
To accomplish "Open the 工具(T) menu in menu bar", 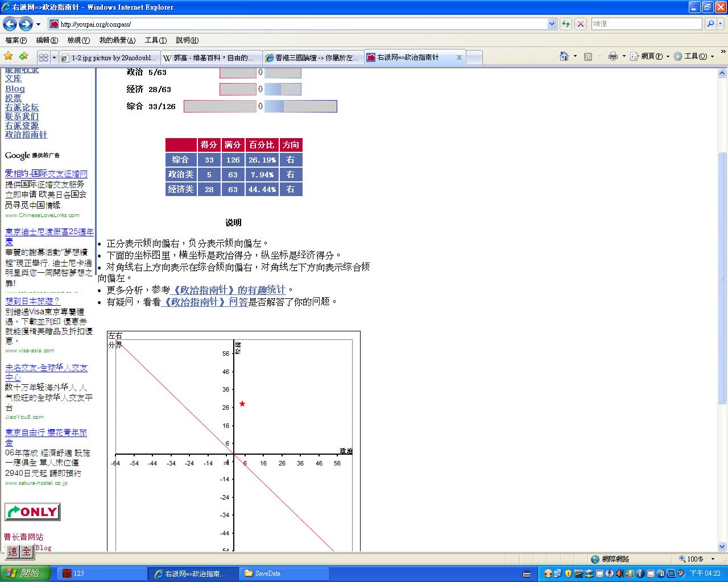I will coord(155,40).
